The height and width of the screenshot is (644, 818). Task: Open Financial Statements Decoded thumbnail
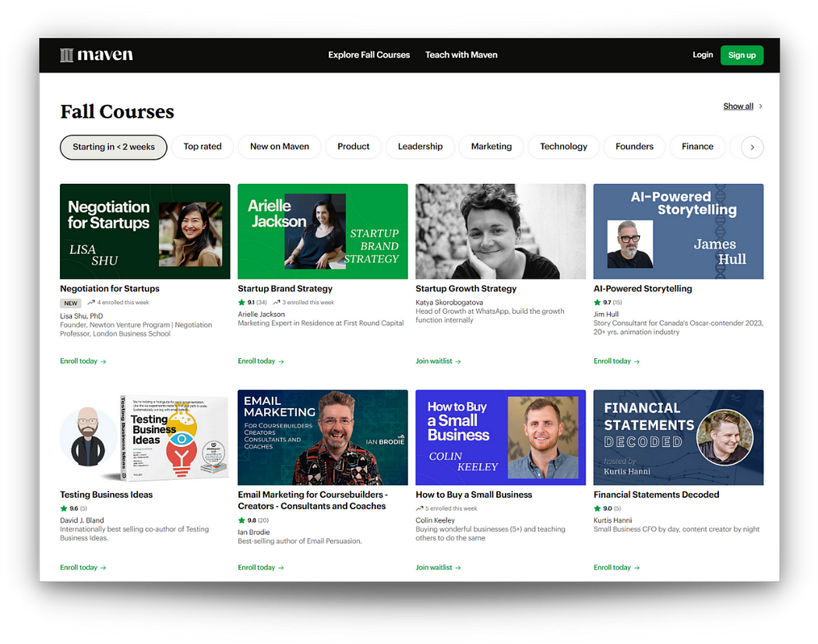pos(679,438)
